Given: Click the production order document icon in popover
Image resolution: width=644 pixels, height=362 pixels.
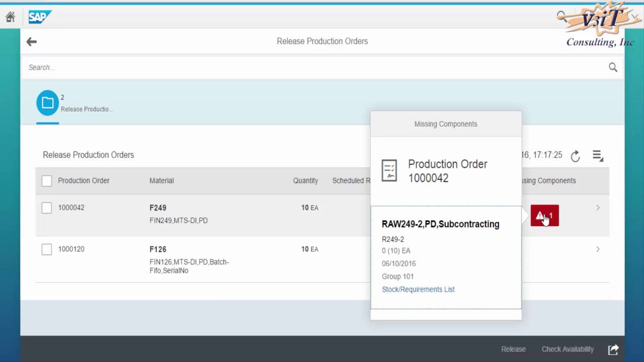Looking at the screenshot, I should 389,171.
